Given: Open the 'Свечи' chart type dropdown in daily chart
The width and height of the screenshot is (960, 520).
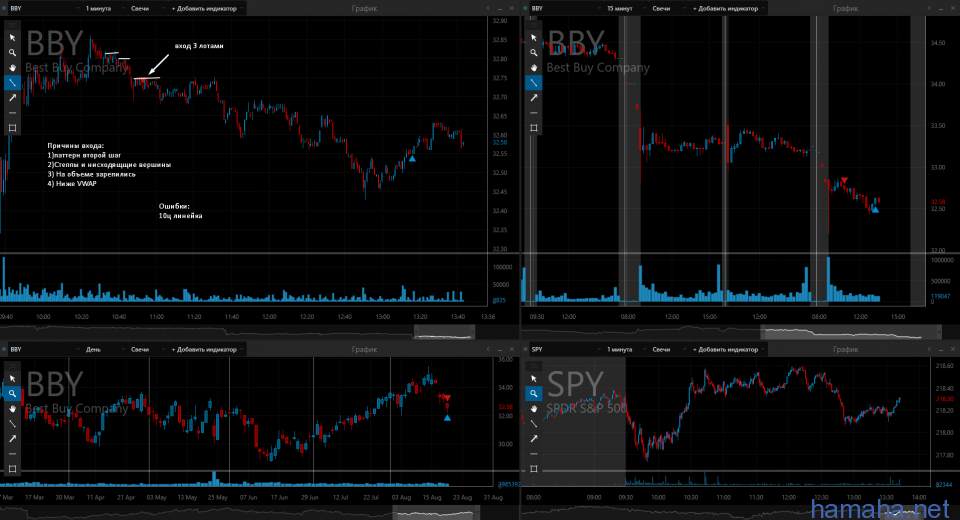Looking at the screenshot, I should click(x=146, y=349).
